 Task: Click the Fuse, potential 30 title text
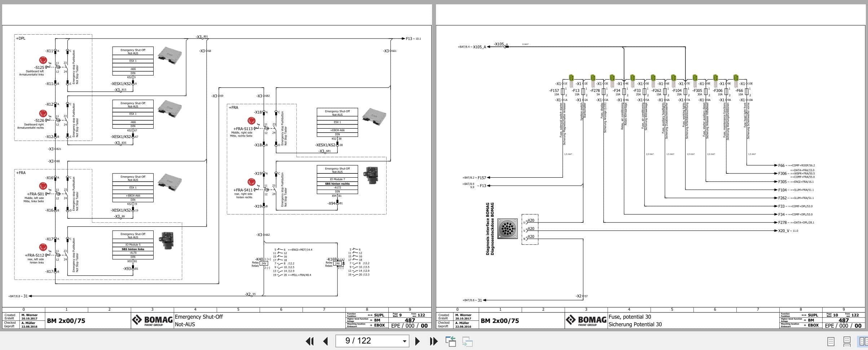[629, 316]
